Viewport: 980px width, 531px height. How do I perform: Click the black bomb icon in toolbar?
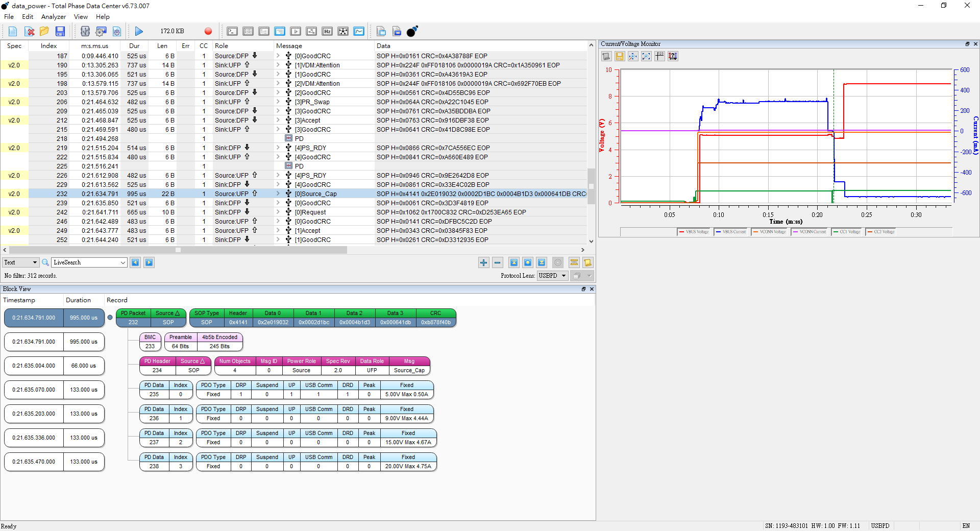pos(412,32)
